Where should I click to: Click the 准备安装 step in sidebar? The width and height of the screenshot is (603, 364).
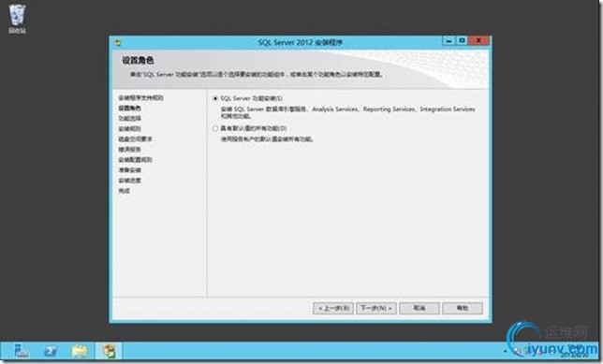129,170
